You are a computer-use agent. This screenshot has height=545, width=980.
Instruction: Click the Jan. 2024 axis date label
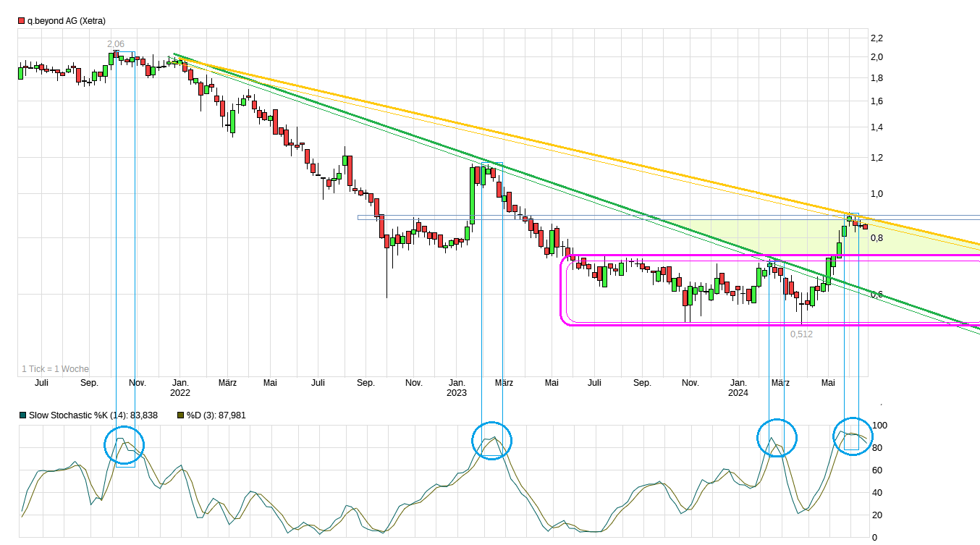tap(738, 388)
